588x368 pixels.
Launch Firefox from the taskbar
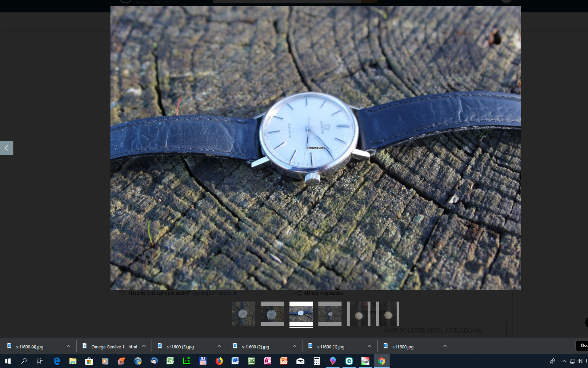coord(219,361)
